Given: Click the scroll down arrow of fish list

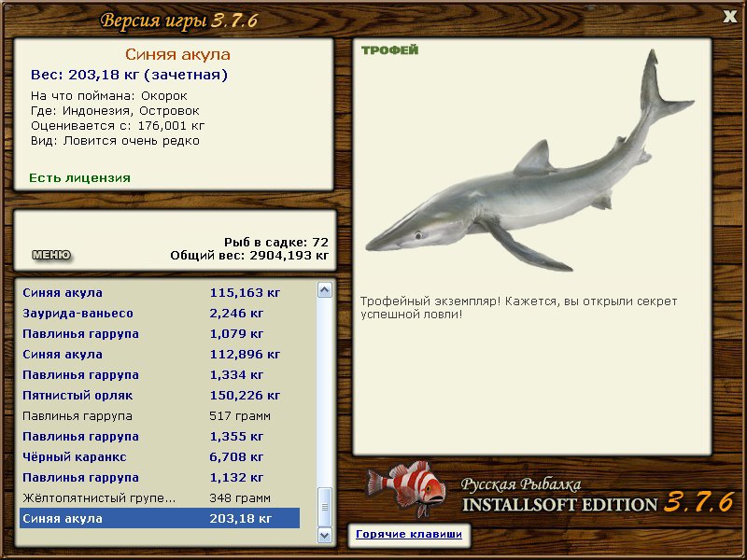Looking at the screenshot, I should 325,535.
